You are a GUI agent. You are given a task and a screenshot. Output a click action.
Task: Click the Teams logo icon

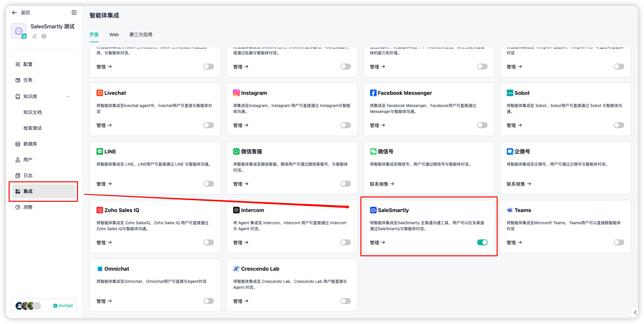point(510,210)
